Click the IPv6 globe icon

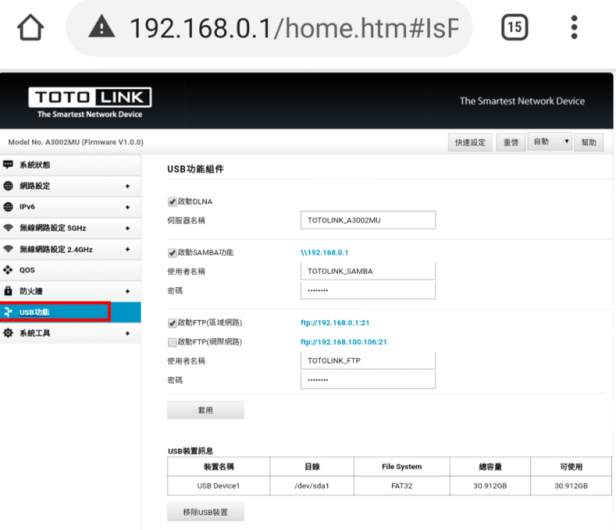tap(8, 206)
